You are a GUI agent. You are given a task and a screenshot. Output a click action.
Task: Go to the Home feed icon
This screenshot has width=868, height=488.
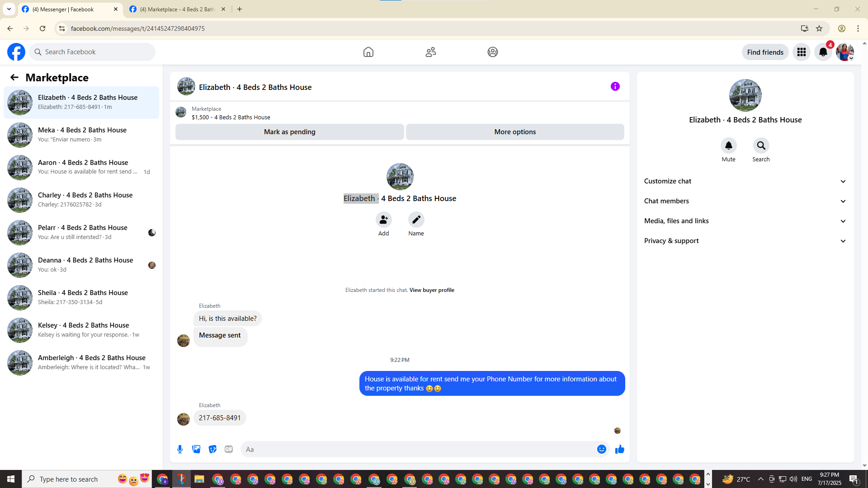point(368,52)
